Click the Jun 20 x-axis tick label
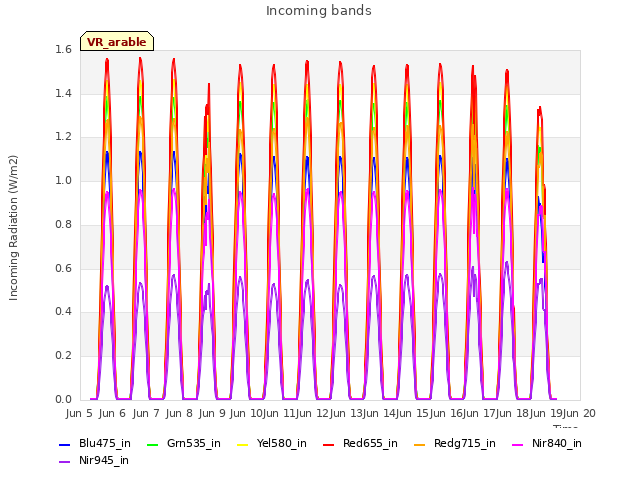 tap(579, 413)
